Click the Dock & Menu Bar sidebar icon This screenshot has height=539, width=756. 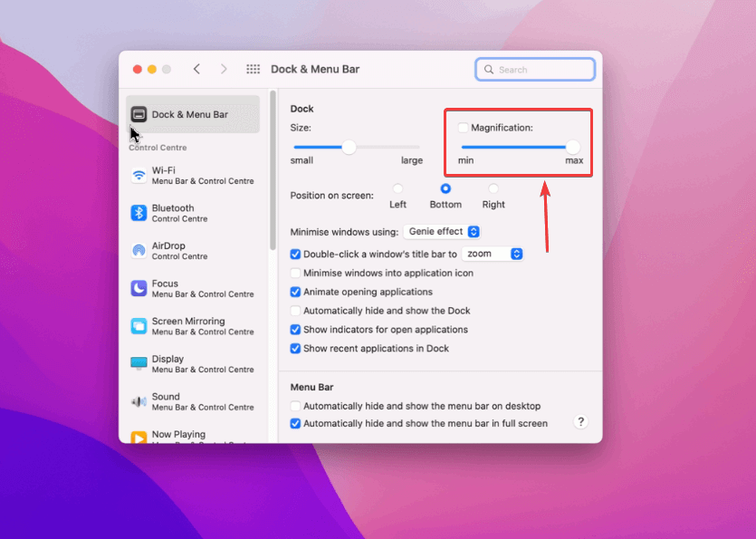pos(139,114)
